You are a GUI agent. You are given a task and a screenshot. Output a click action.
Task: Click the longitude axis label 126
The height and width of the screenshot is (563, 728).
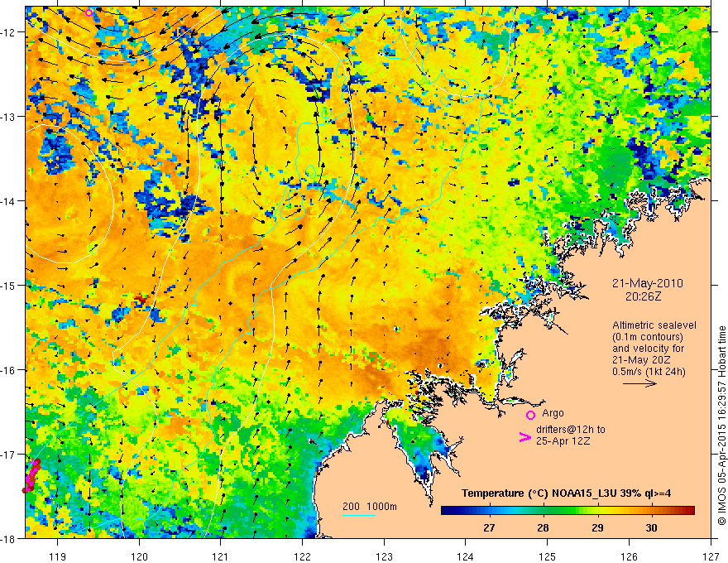point(629,556)
